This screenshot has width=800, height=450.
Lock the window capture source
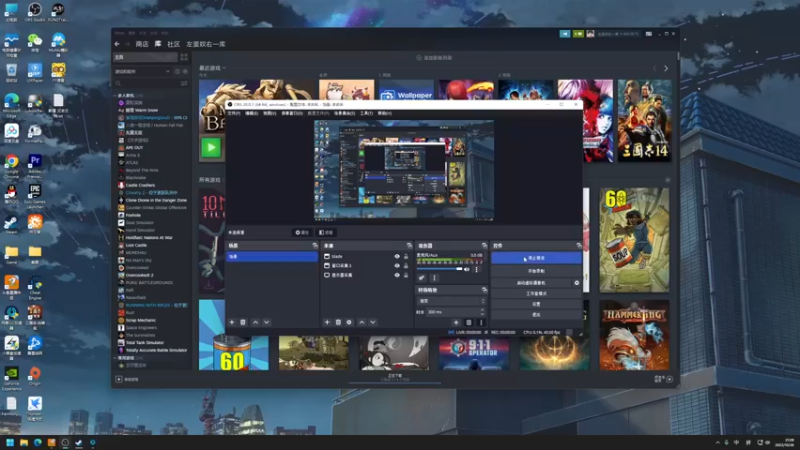(x=406, y=266)
